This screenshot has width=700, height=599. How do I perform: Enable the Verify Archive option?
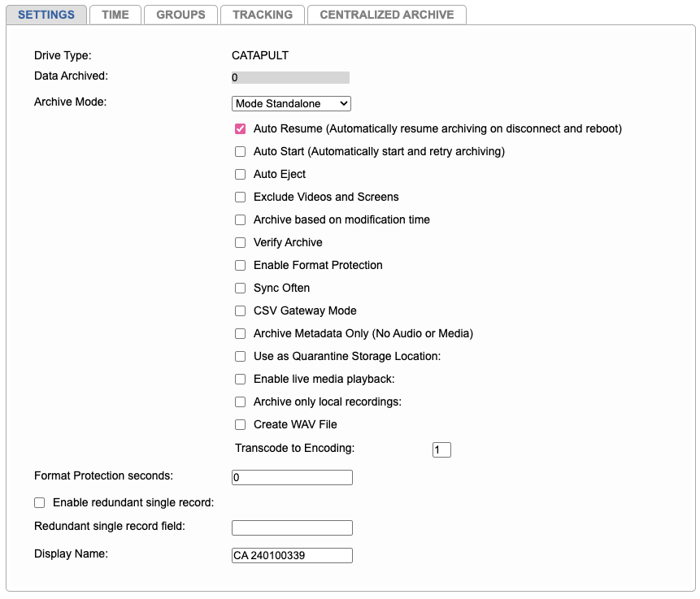tap(240, 242)
